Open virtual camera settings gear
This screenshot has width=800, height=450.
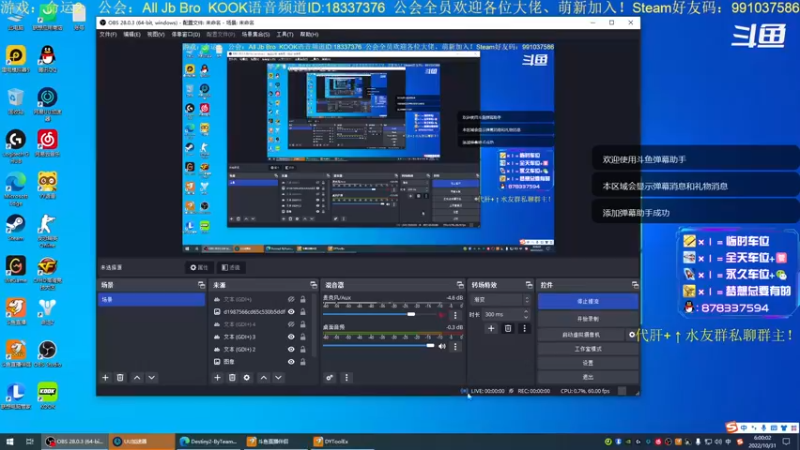[x=632, y=335]
